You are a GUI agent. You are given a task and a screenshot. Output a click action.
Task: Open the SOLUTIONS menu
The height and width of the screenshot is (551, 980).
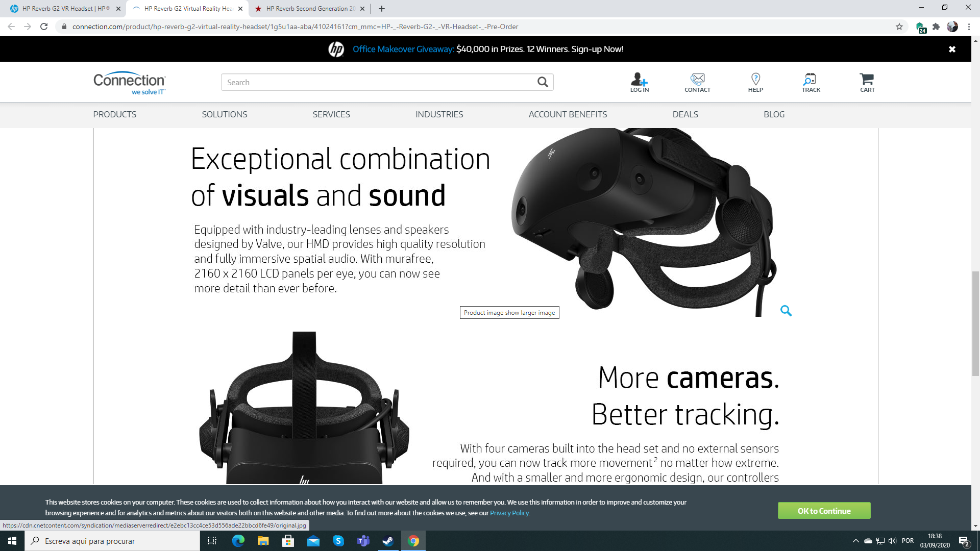pos(225,114)
